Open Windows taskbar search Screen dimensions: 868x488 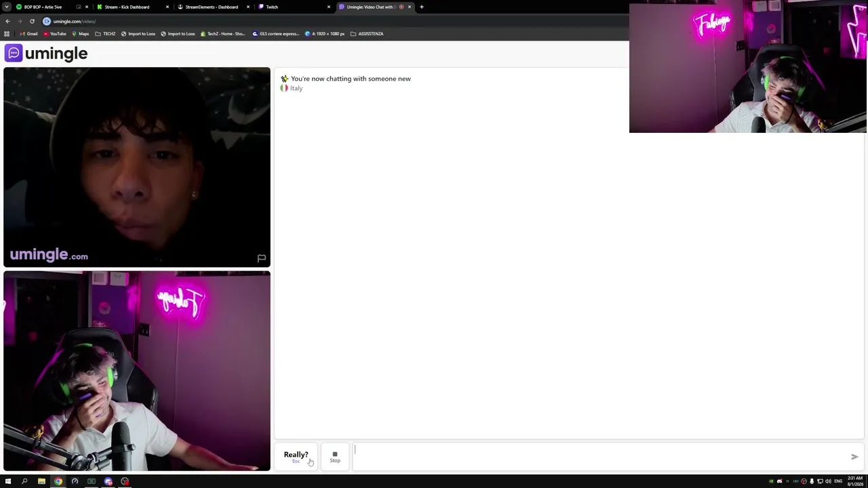24,481
